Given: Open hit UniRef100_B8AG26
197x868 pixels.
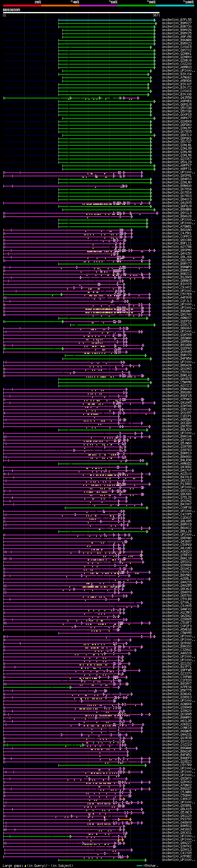Looking at the screenshot, I should [x=177, y=216].
